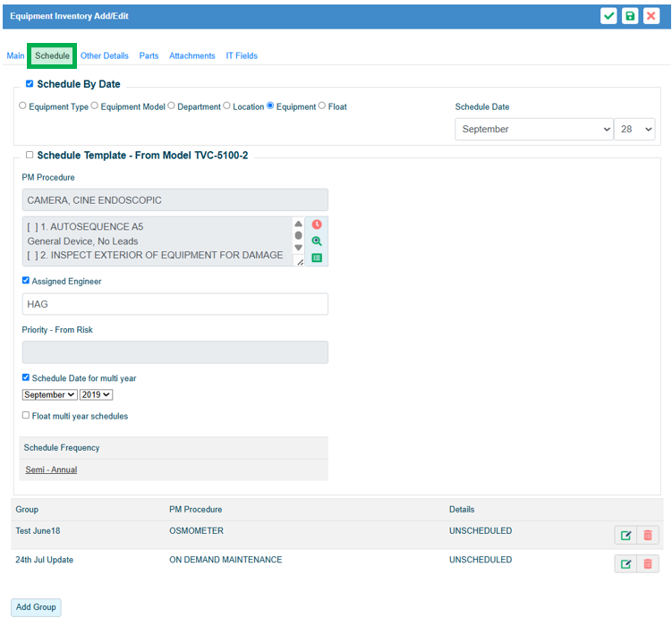672x626 pixels.
Task: Edit the 24th Jul Update group
Action: 625,564
